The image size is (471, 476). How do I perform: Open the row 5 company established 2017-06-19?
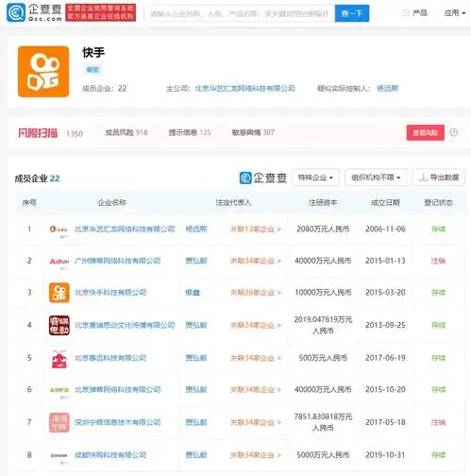[x=110, y=358]
